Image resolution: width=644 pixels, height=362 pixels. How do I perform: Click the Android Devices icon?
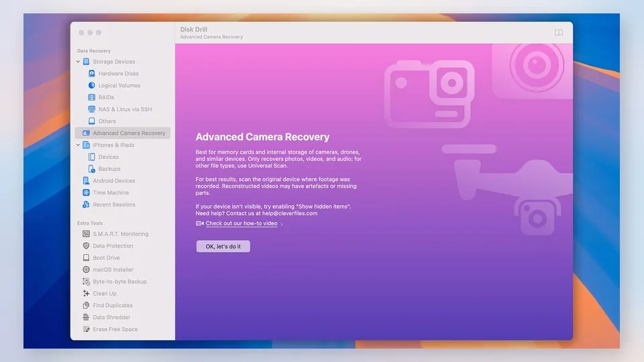87,180
